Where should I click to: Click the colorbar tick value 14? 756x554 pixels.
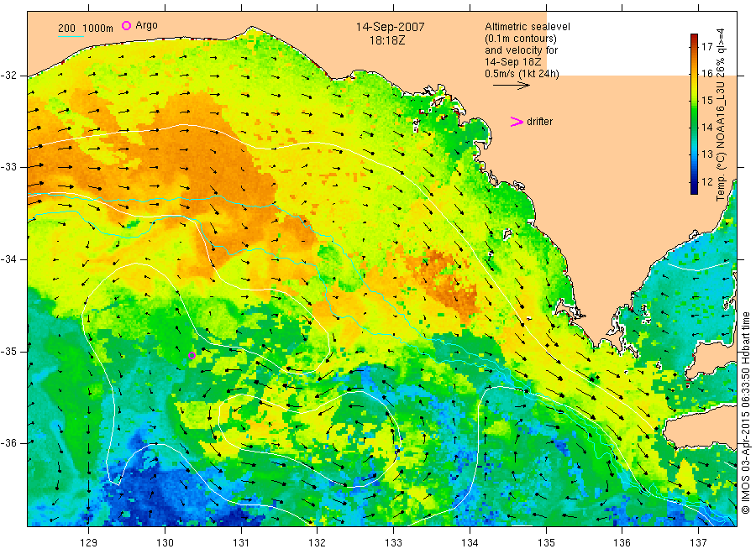(x=706, y=128)
